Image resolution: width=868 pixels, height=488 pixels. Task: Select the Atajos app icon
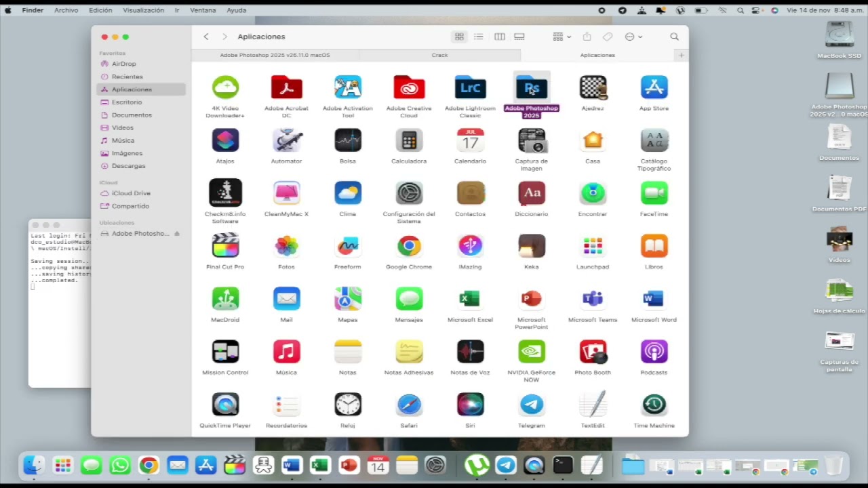click(225, 140)
